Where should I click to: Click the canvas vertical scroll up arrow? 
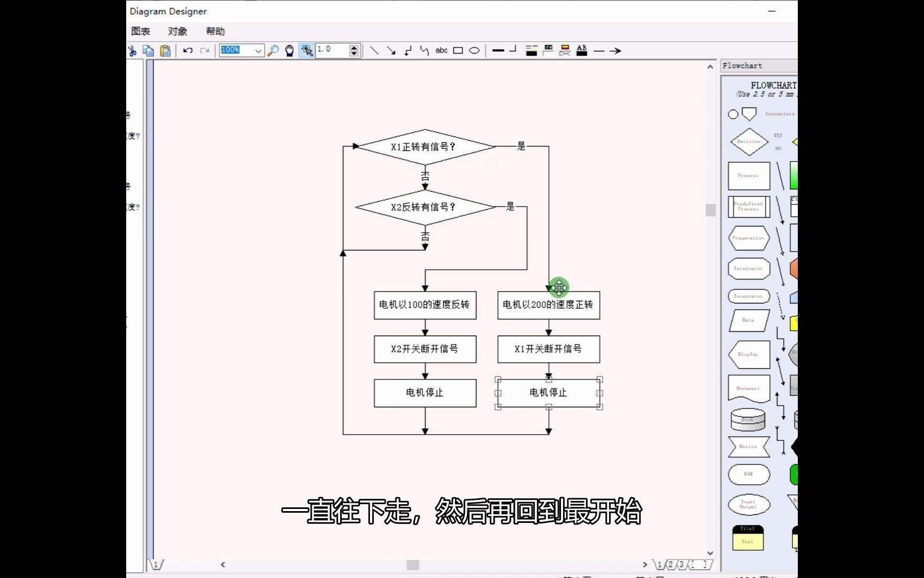pos(710,67)
